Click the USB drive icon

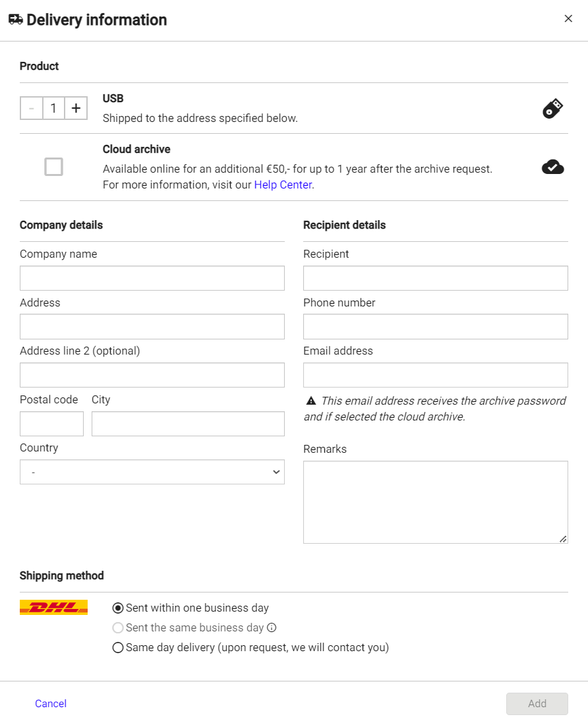pos(552,109)
